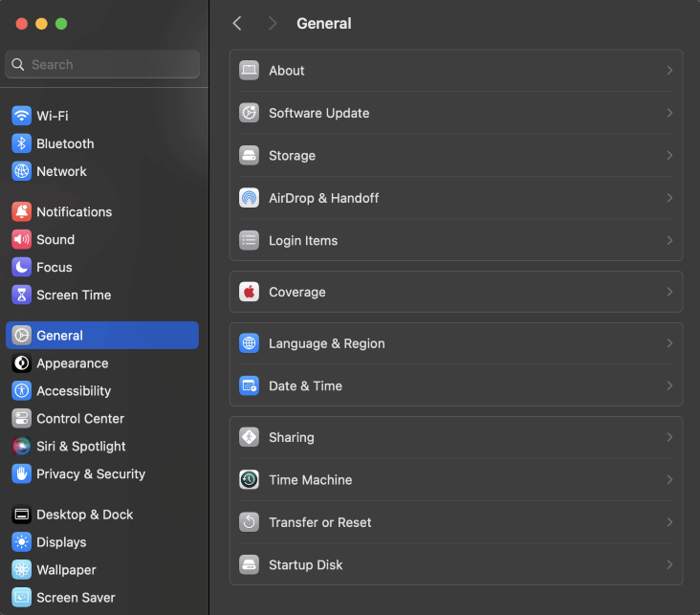Image resolution: width=700 pixels, height=615 pixels.
Task: Click the Wi-Fi icon in sidebar
Action: click(x=21, y=116)
